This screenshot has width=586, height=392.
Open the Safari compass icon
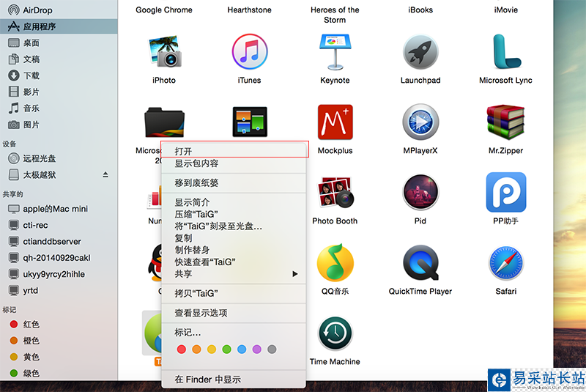[506, 263]
